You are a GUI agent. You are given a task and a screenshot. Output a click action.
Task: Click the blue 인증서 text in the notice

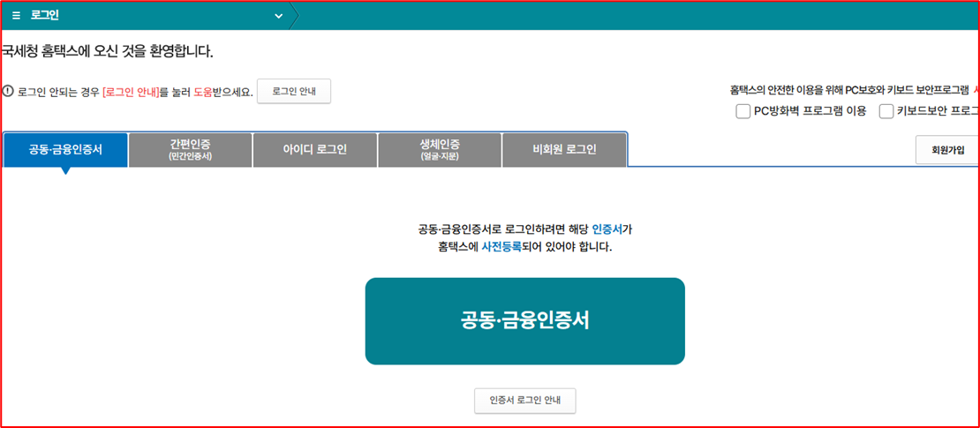click(x=607, y=229)
